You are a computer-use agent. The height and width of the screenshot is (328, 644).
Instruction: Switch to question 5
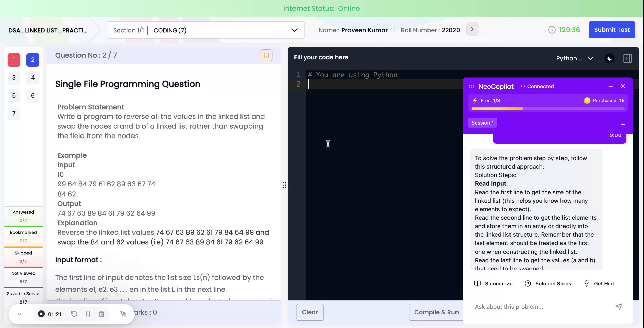click(14, 95)
